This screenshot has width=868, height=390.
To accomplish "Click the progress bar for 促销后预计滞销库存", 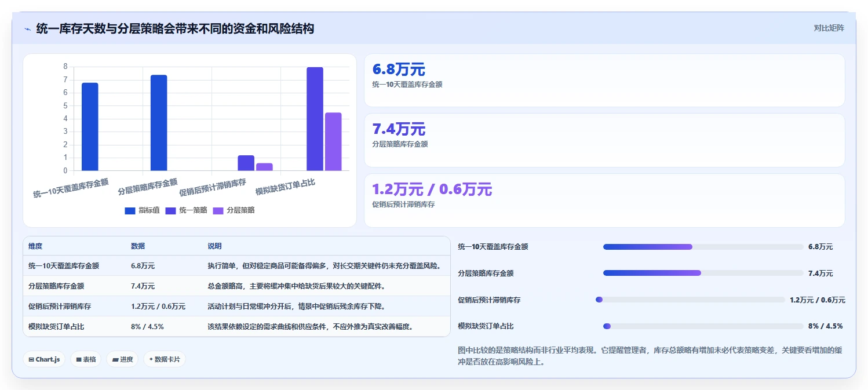I will pos(690,300).
